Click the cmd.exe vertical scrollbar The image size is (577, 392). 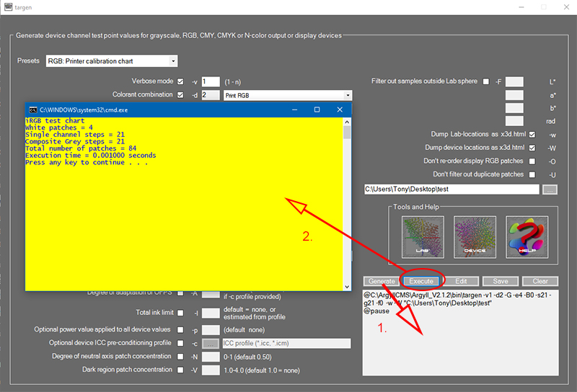[x=347, y=202]
